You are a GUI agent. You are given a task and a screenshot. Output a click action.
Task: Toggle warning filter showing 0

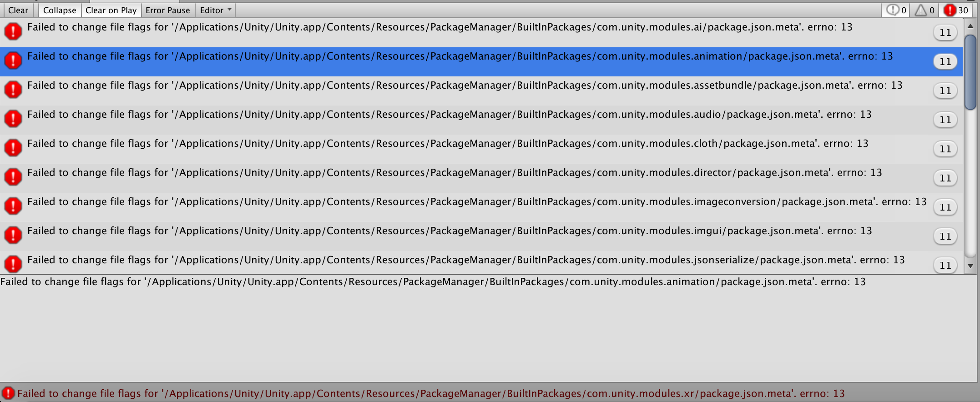tap(924, 10)
